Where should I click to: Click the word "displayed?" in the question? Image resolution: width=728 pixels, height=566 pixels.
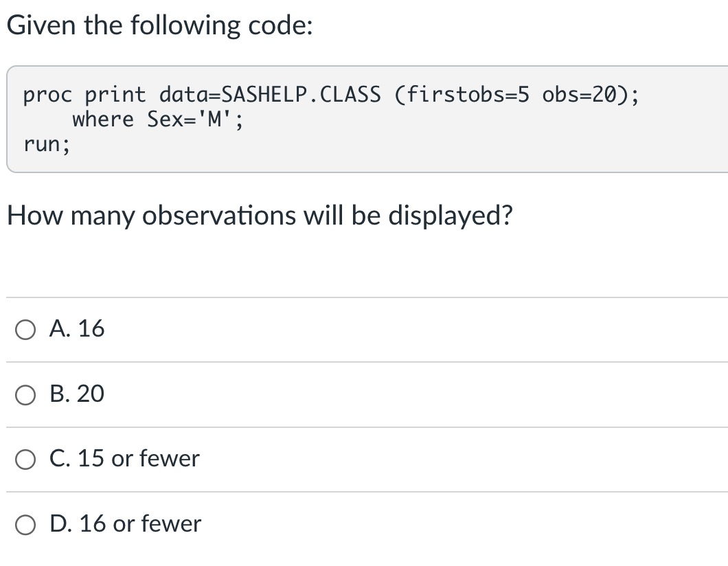click(451, 216)
